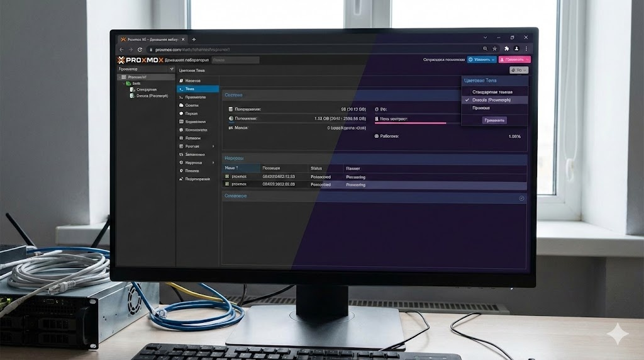The height and width of the screenshot is (360, 644).
Task: Select the highlighted blue side menu item
Action: [x=197, y=89]
